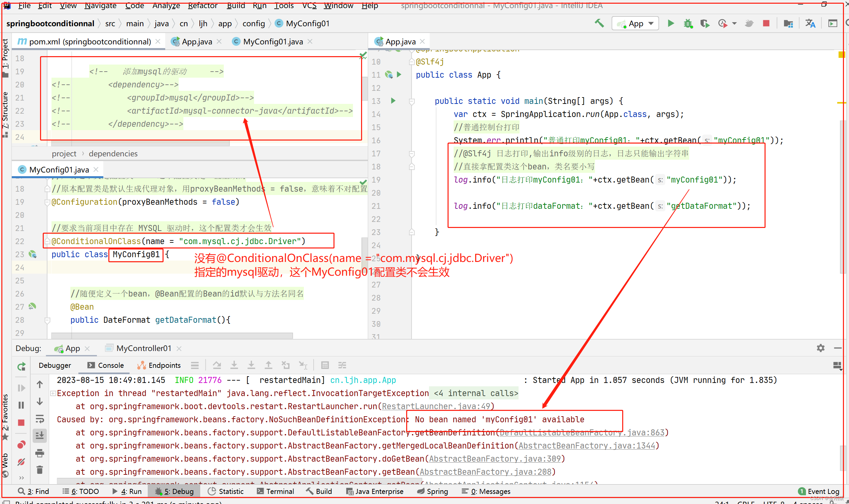The height and width of the screenshot is (504, 849).
Task: Pause program execution in the debugger
Action: point(21,405)
